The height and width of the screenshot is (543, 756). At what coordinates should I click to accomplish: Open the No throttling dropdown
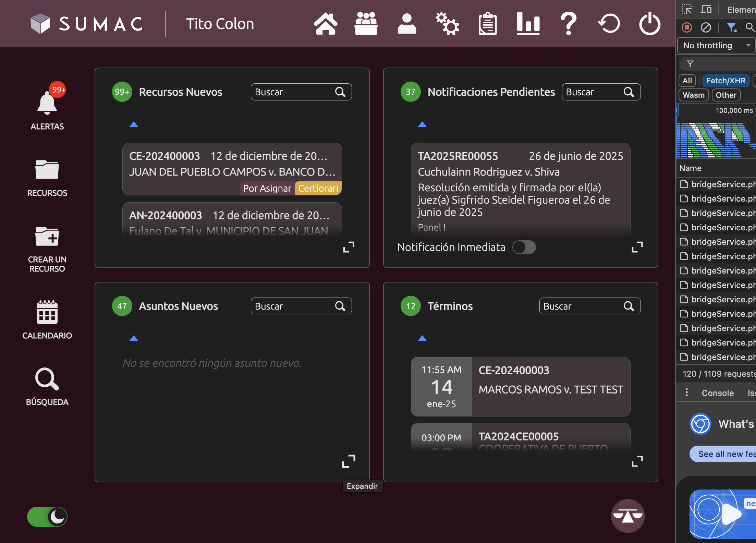[x=716, y=46]
